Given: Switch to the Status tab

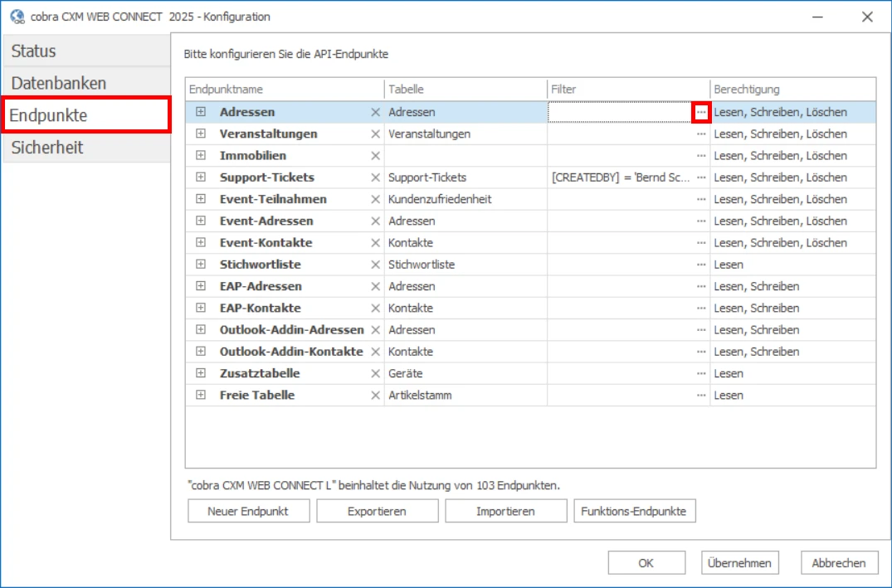Looking at the screenshot, I should click(85, 51).
